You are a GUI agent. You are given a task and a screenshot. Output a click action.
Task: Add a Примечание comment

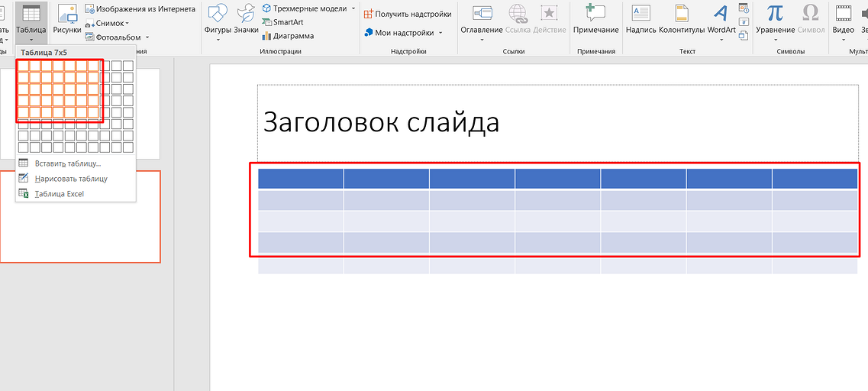(595, 18)
